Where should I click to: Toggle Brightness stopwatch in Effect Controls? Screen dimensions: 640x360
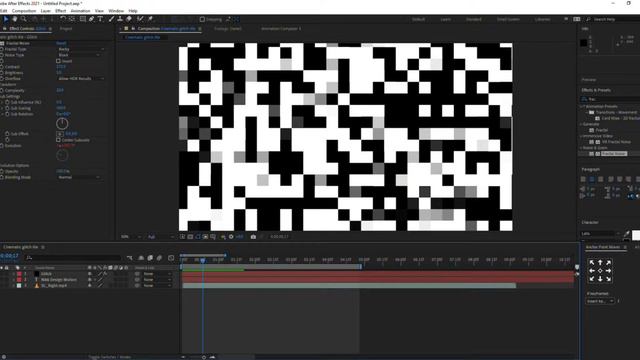pyautogui.click(x=2, y=73)
